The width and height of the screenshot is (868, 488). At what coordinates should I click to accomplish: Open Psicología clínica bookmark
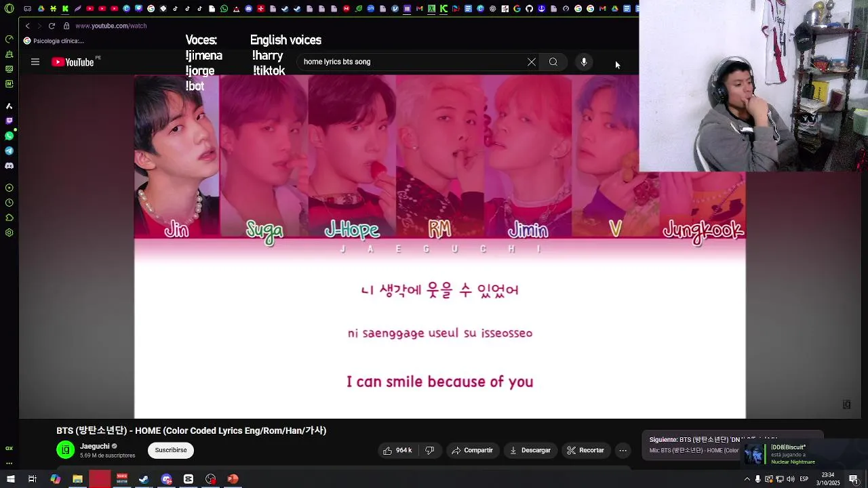coord(54,41)
